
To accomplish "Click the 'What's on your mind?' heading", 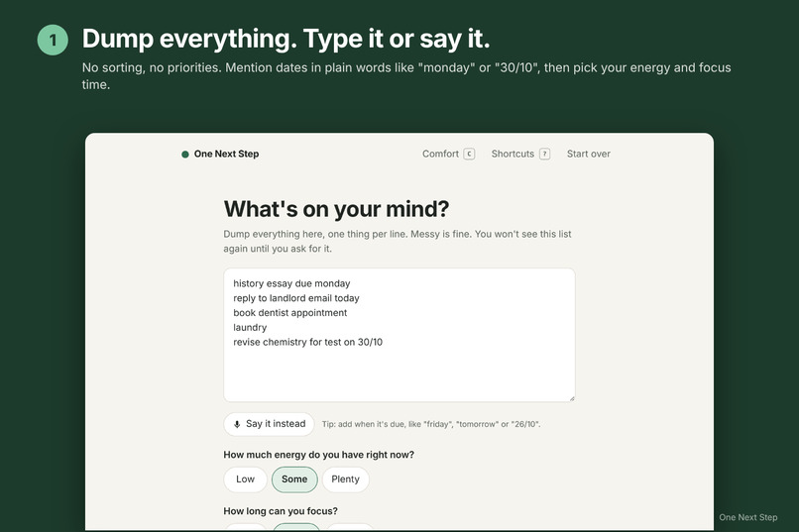I will (336, 209).
